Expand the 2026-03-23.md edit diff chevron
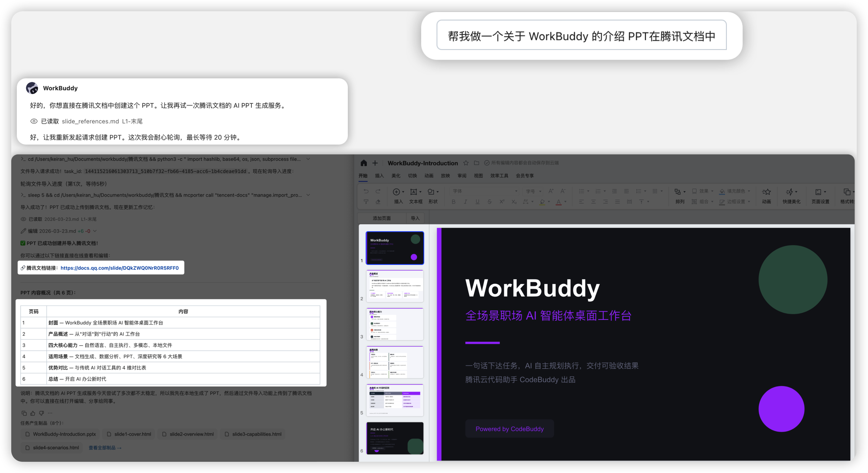The width and height of the screenshot is (868, 473). point(95,231)
